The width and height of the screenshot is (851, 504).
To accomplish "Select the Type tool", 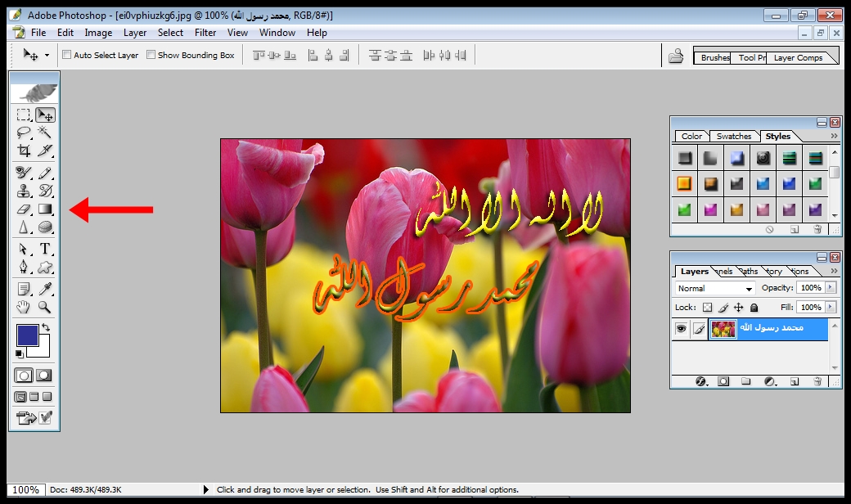I will 45,249.
